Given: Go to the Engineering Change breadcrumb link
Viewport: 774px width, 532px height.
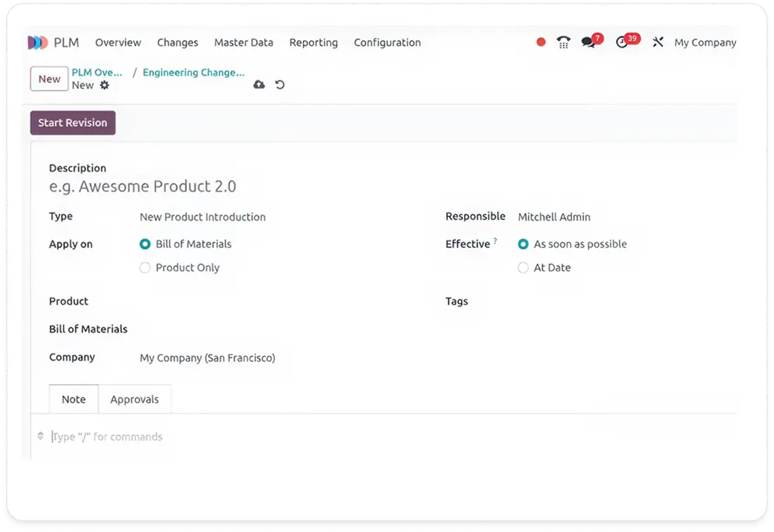Looking at the screenshot, I should click(x=193, y=73).
